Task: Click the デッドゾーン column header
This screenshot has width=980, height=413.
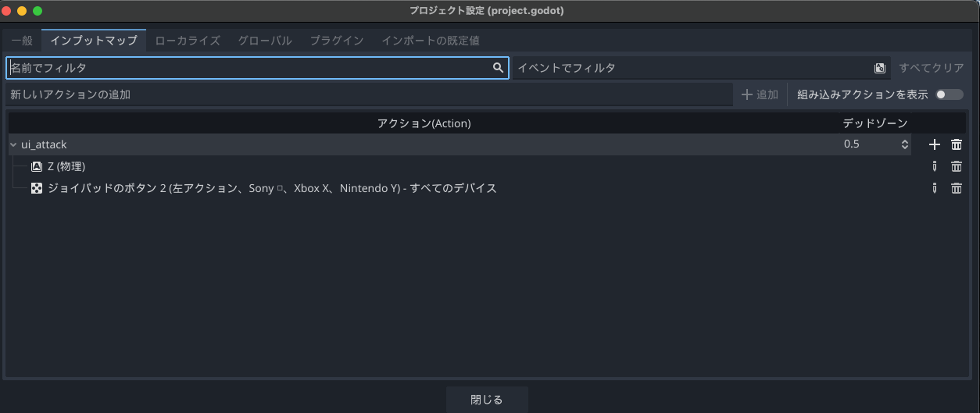Action: [x=875, y=123]
